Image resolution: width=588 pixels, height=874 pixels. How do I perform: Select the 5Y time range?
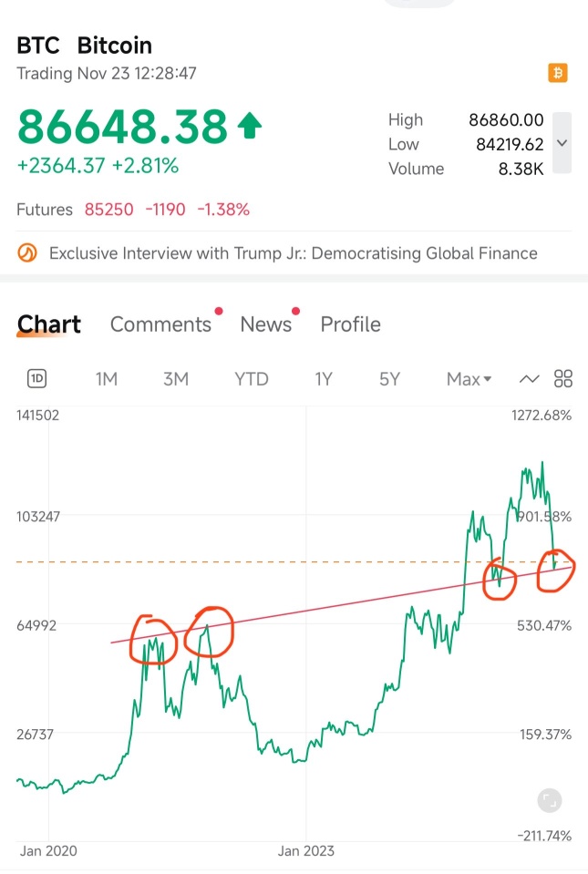tap(389, 379)
